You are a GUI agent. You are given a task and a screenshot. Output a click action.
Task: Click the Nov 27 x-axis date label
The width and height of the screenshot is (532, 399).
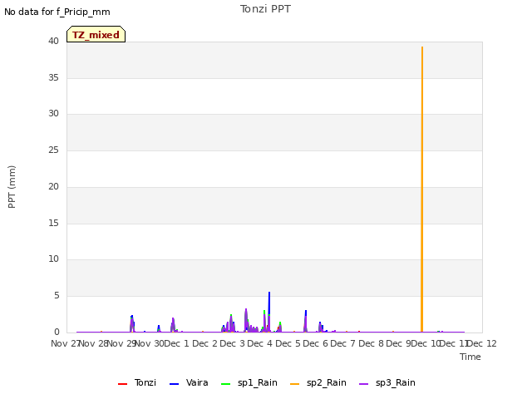coord(65,343)
